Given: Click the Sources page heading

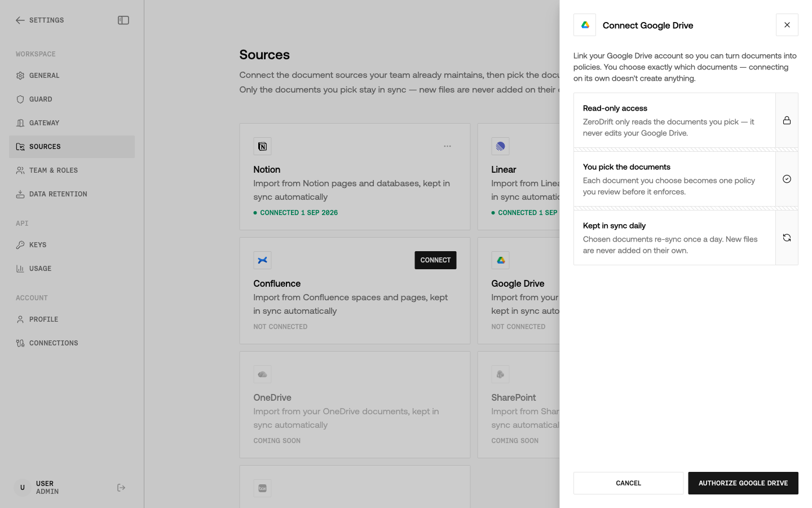Looking at the screenshot, I should (x=264, y=55).
